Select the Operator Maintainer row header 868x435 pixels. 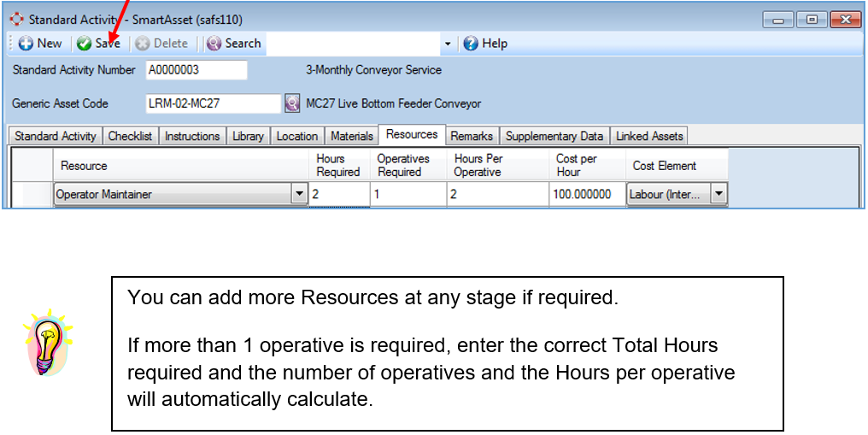[x=32, y=194]
